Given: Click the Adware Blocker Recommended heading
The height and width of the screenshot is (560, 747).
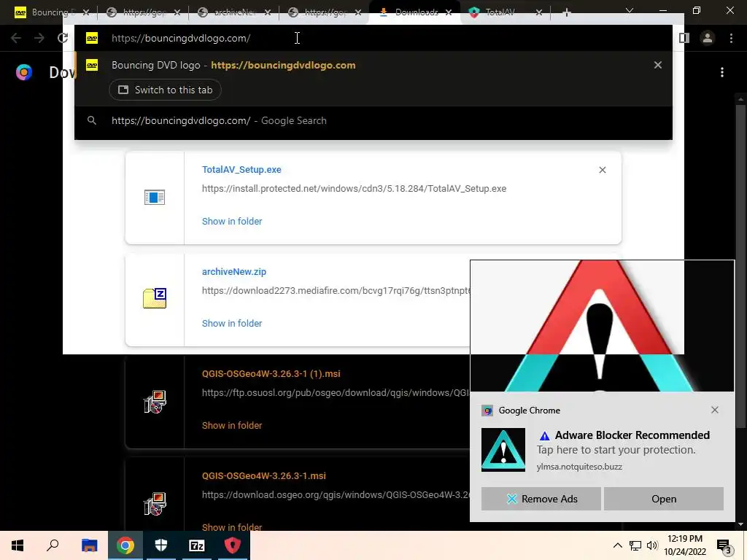Looking at the screenshot, I should (632, 435).
